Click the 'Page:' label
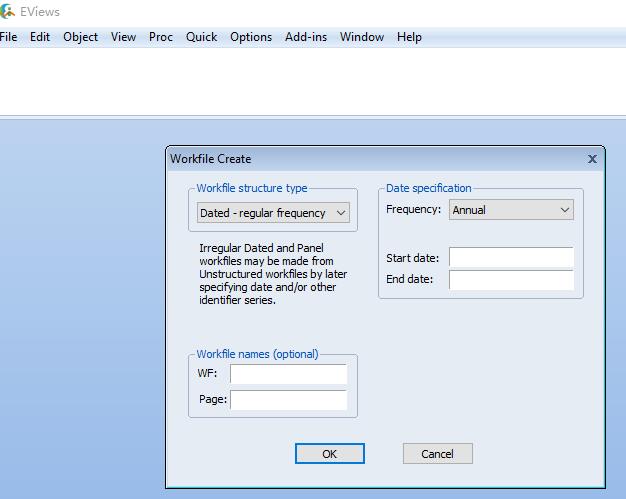Viewport: 626px width, 499px height. pos(213,399)
